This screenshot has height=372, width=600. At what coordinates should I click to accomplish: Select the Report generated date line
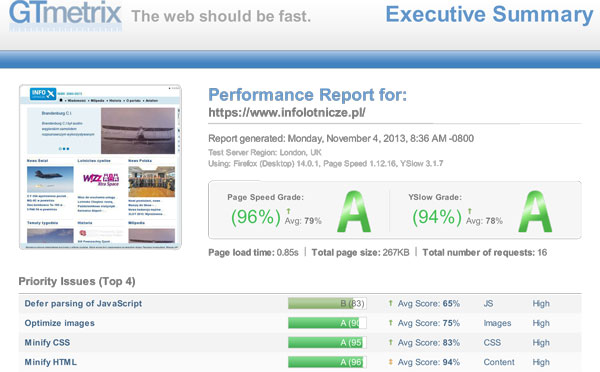coord(341,139)
